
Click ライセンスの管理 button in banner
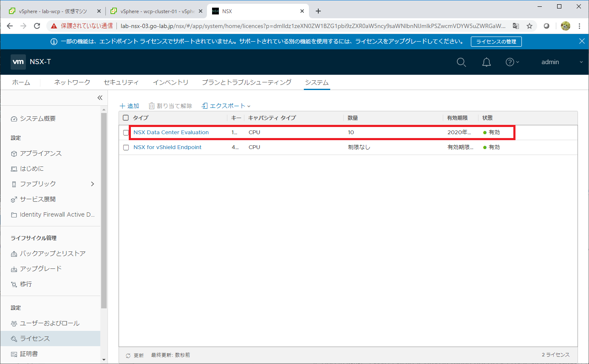point(496,42)
